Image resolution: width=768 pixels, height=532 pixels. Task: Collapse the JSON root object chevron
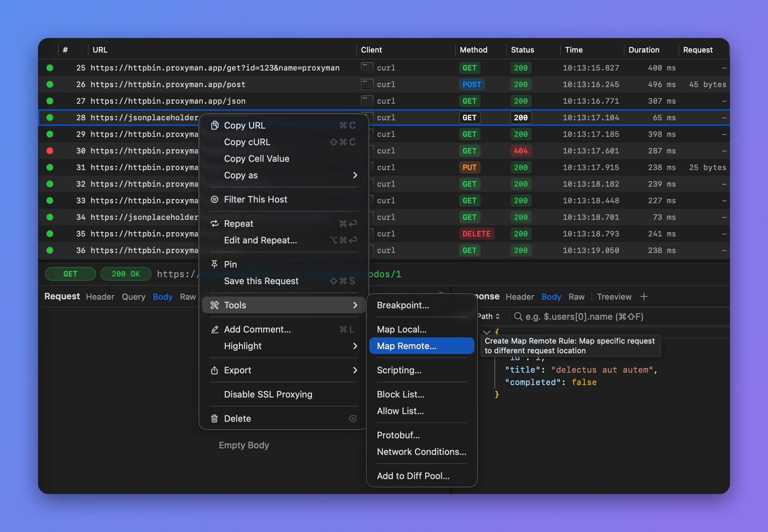tap(487, 332)
